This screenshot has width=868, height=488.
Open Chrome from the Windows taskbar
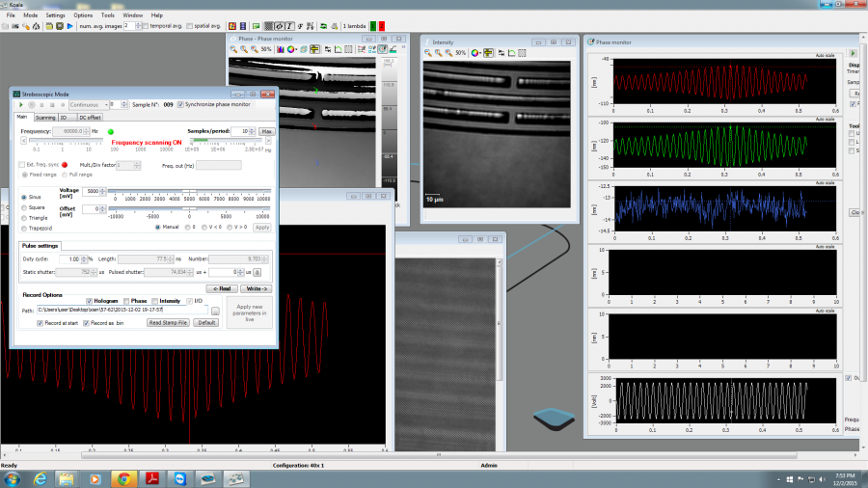point(123,478)
